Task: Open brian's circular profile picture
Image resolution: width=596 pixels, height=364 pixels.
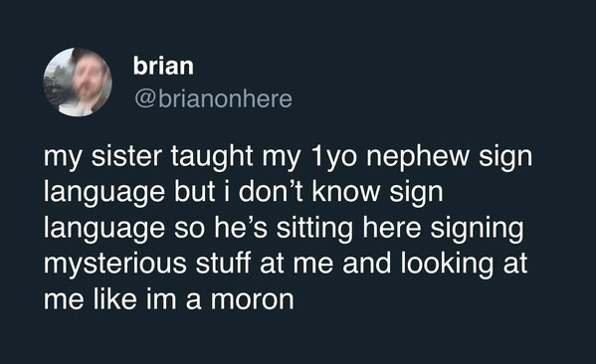Action: point(78,82)
